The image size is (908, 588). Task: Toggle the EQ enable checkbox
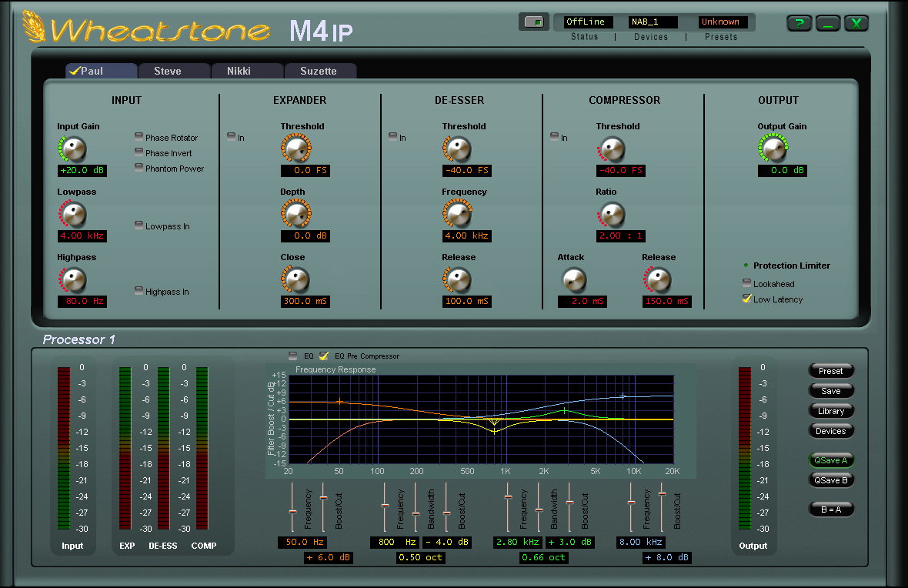point(293,356)
